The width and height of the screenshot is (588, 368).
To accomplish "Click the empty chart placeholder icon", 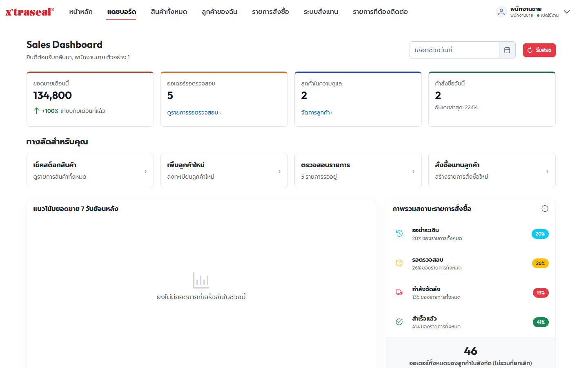I will (x=201, y=280).
